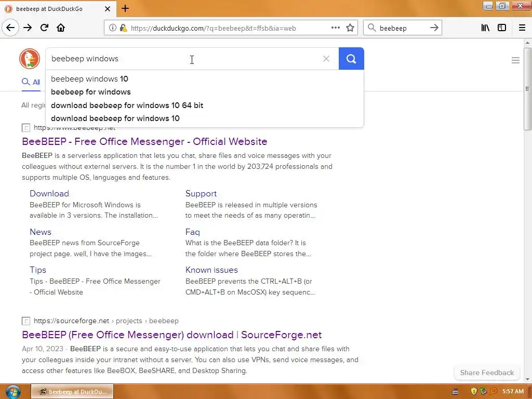
Task: Click the yellow shield tray icon
Action: pos(474,392)
